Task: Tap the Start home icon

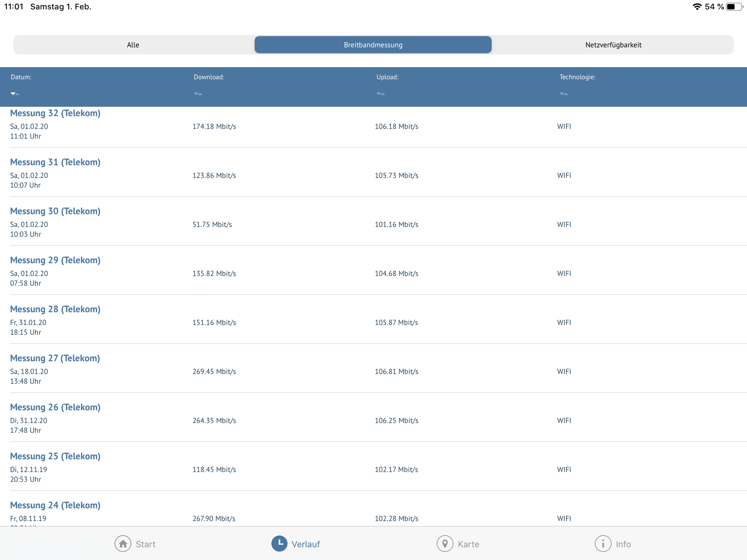Action: (123, 544)
